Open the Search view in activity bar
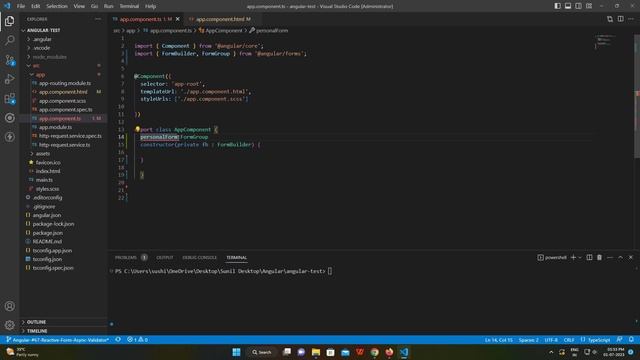This screenshot has width=640, height=360. coord(9,40)
